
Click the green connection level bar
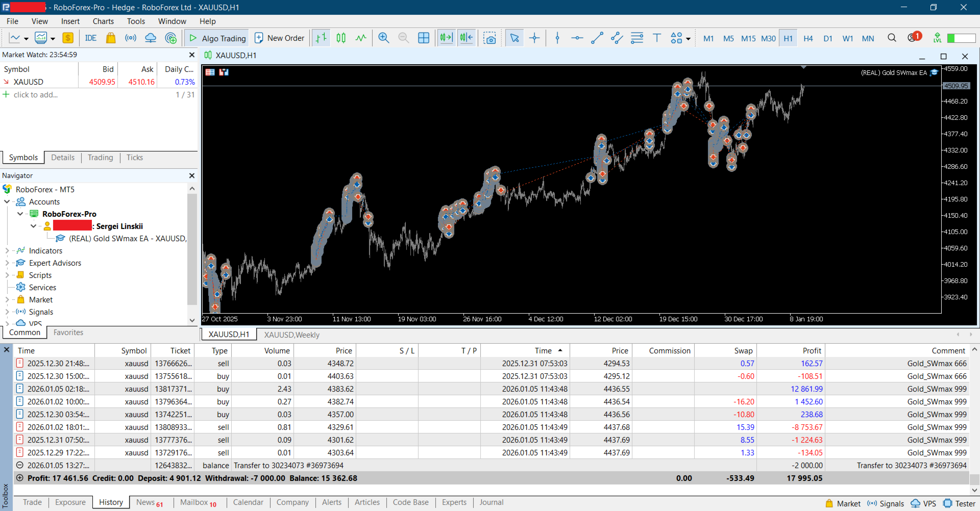[961, 38]
